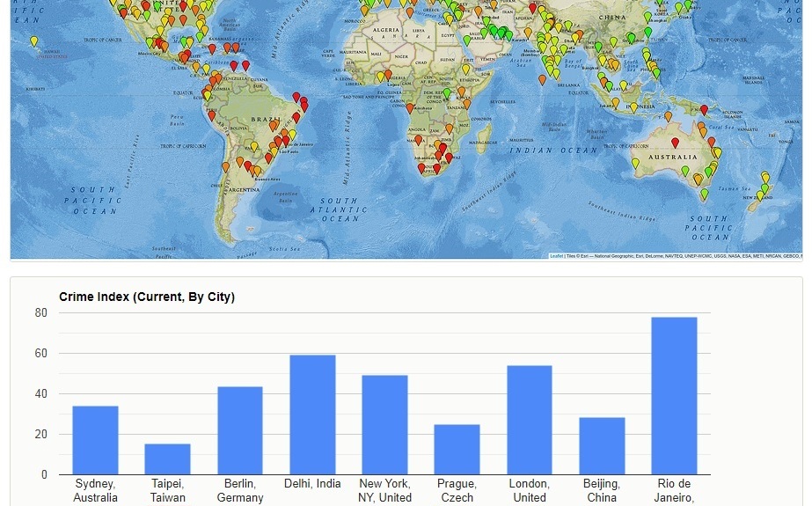Image resolution: width=812 pixels, height=506 pixels.
Task: Select the yellow marker in western Australia
Action: tap(635, 163)
